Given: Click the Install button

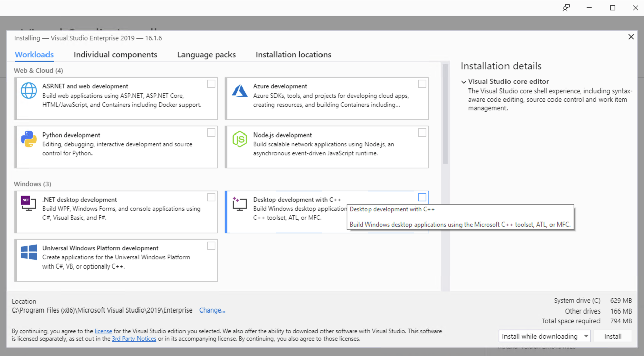Looking at the screenshot, I should point(613,336).
